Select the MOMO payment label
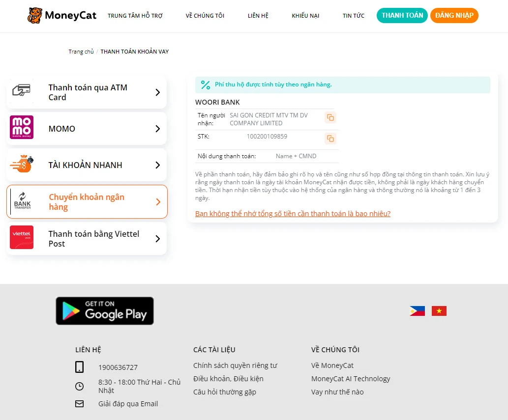Viewport: 508px width, 420px height. coord(62,129)
